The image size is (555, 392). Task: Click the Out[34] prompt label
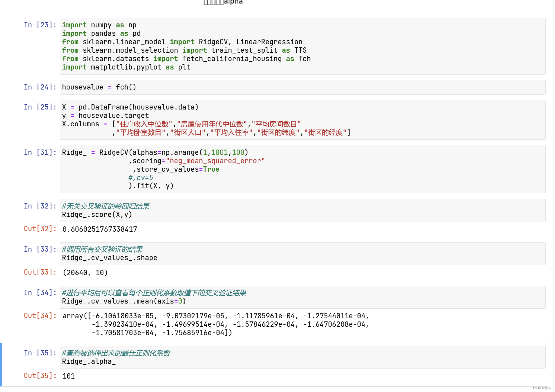point(40,316)
